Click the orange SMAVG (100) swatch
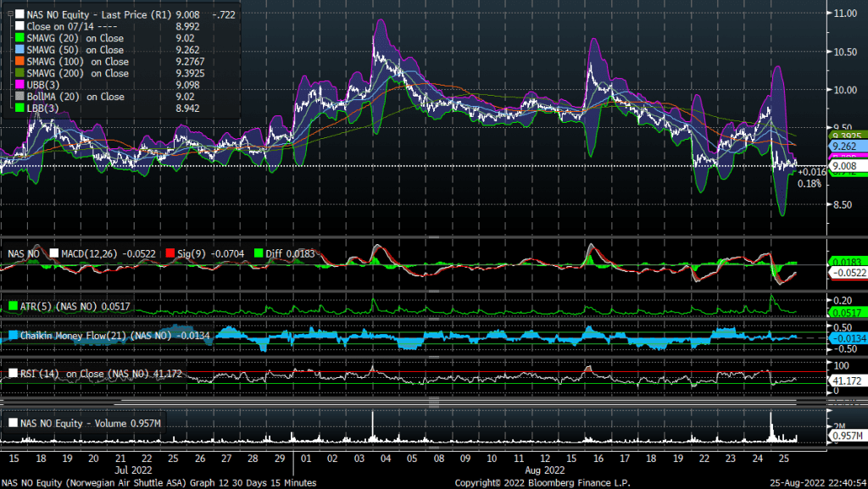Screen dimensions: 868x489 (x=19, y=61)
